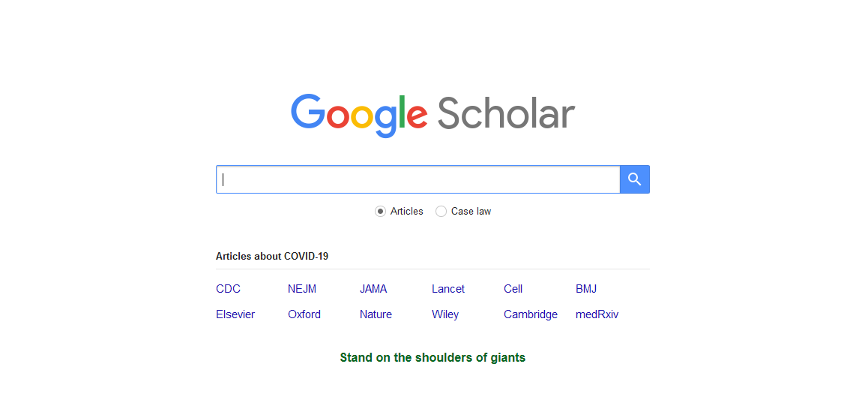Select the Articles radio button
The width and height of the screenshot is (868, 418).
tap(381, 212)
